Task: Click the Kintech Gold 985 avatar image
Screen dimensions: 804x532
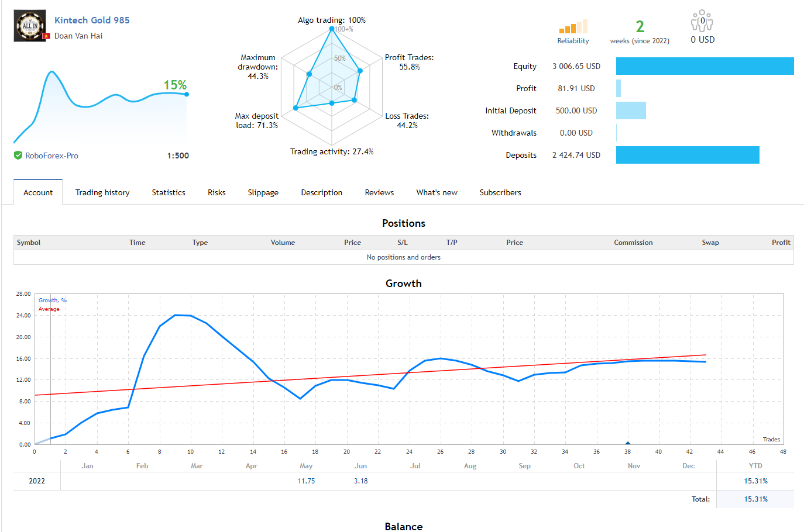Action: point(29,26)
